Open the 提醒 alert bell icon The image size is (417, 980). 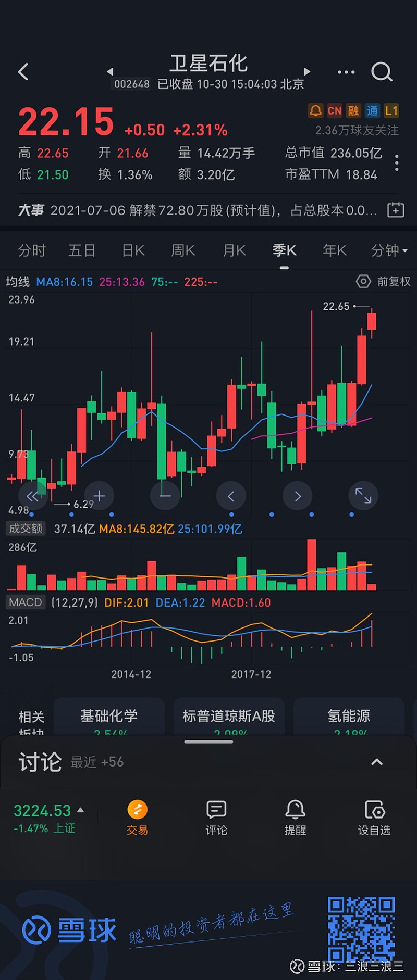point(295,818)
